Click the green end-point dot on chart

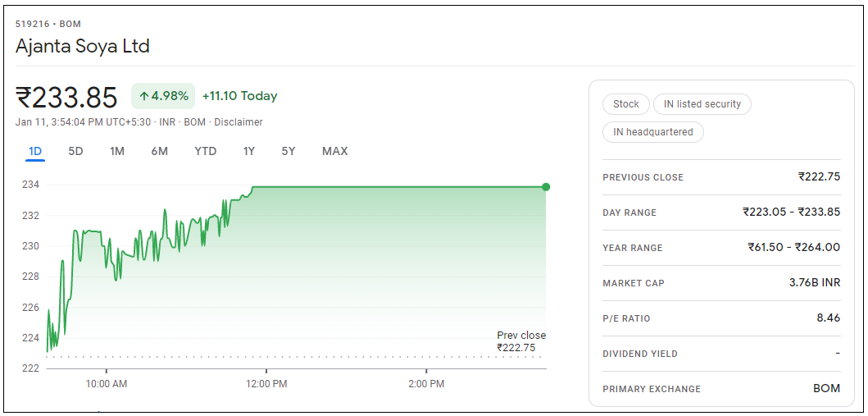[546, 187]
